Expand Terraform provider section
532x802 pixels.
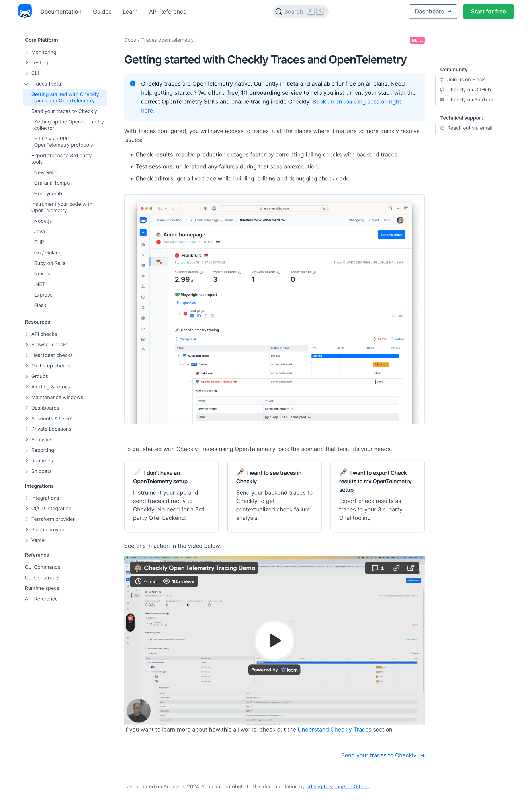[27, 519]
